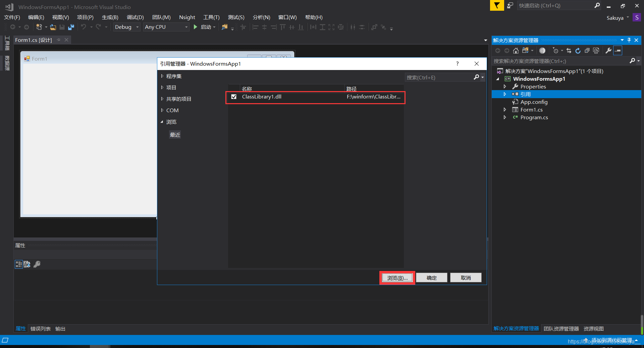
Task: Expand the 项目 category
Action: (162, 87)
